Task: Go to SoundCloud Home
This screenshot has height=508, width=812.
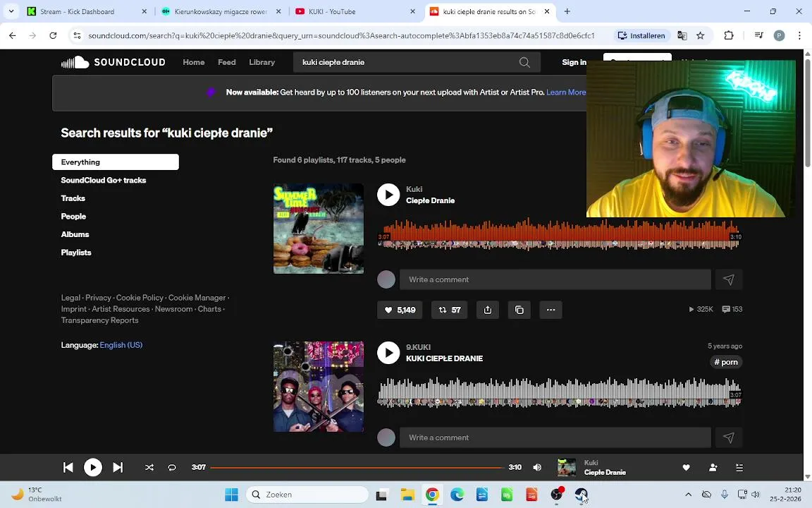Action: coord(194,62)
